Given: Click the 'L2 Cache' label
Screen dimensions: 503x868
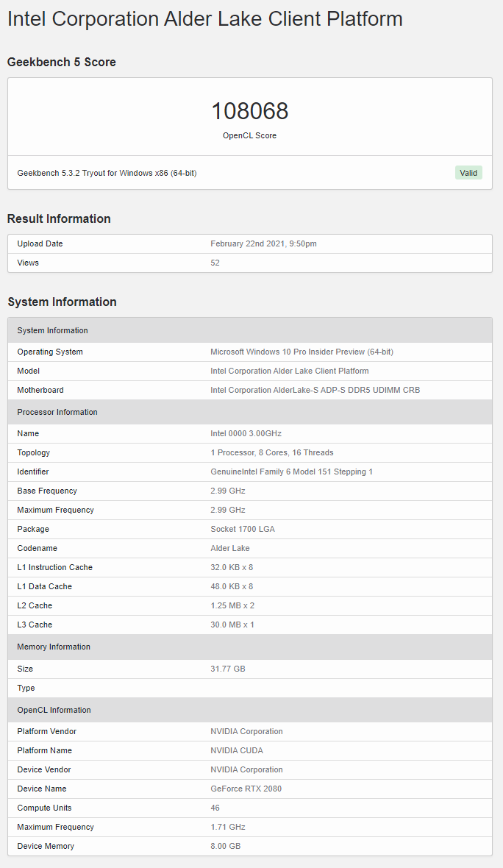Looking at the screenshot, I should (x=35, y=605).
